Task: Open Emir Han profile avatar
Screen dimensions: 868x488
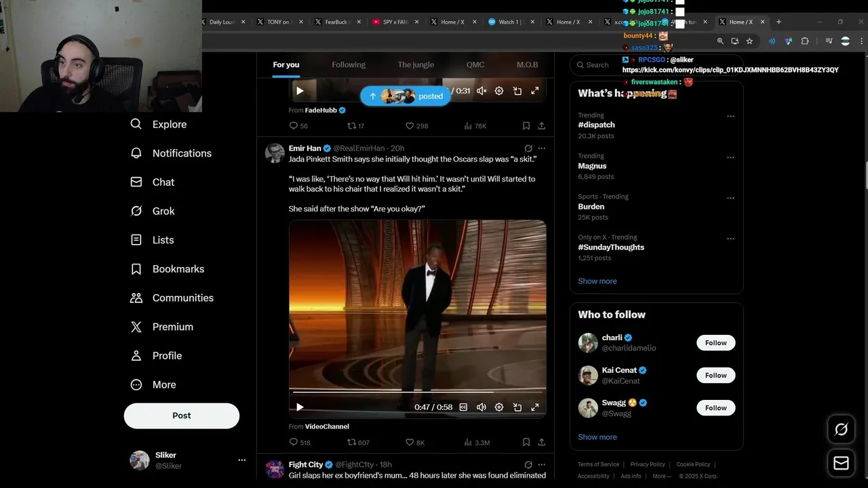Action: pyautogui.click(x=275, y=153)
